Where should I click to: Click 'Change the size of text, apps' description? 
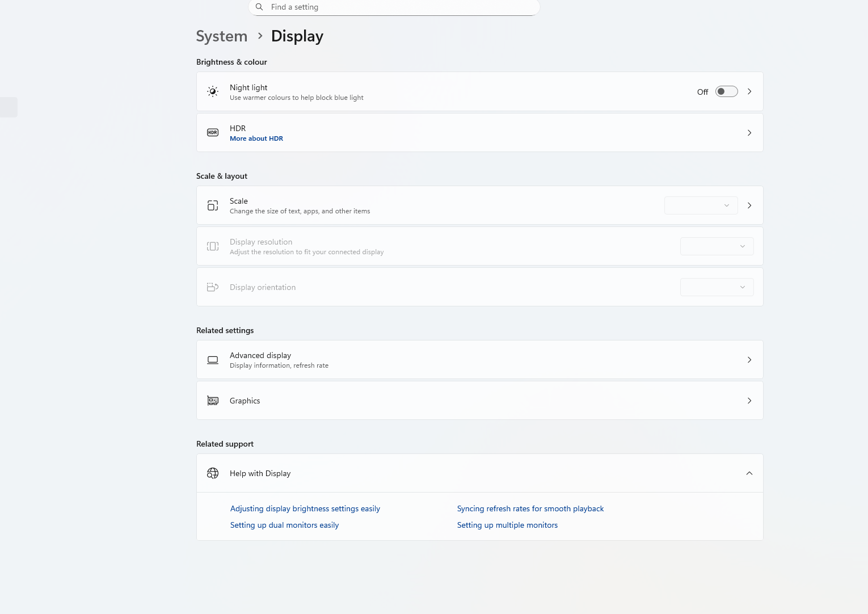point(300,211)
